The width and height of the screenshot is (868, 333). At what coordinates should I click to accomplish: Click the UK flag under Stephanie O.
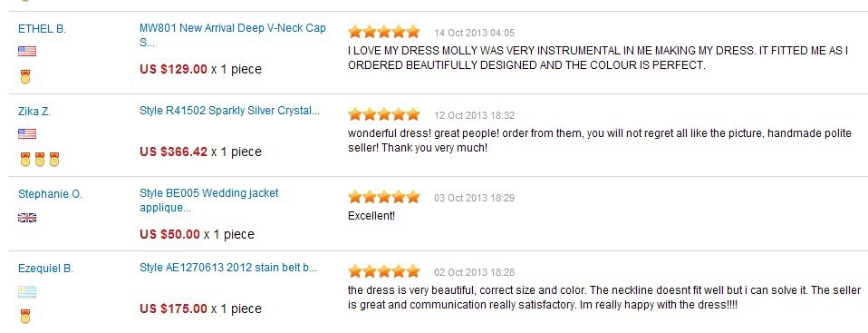27,218
